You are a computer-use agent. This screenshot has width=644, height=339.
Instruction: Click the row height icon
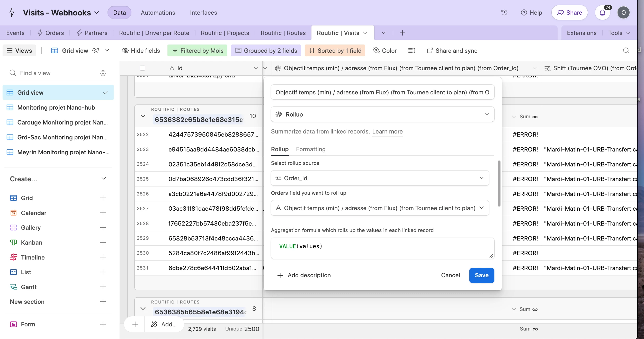412,51
